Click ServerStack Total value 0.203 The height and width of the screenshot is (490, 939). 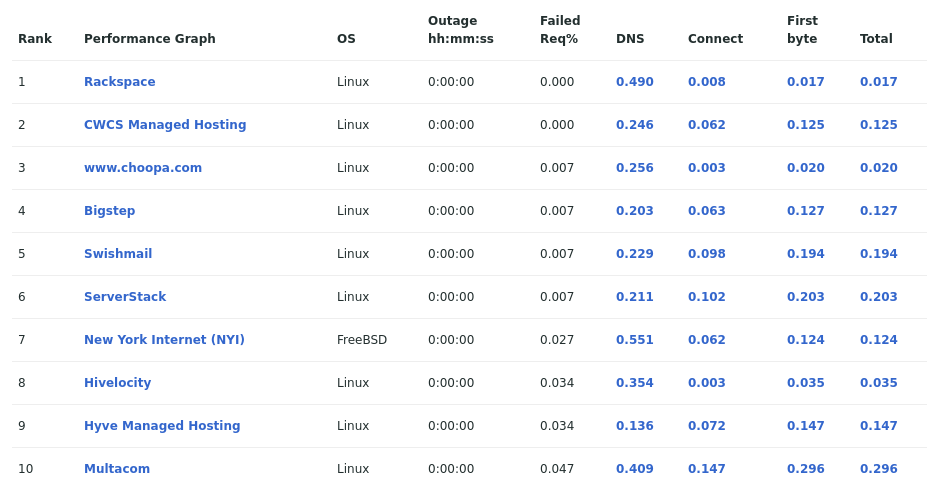[879, 297]
